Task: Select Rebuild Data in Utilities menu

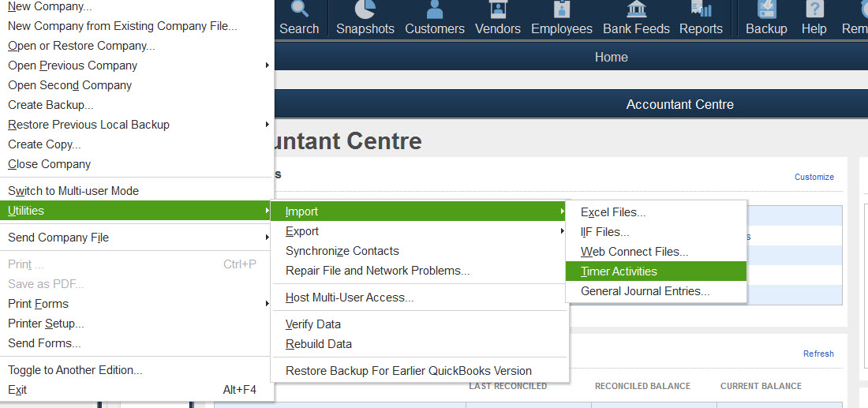Action: point(319,344)
